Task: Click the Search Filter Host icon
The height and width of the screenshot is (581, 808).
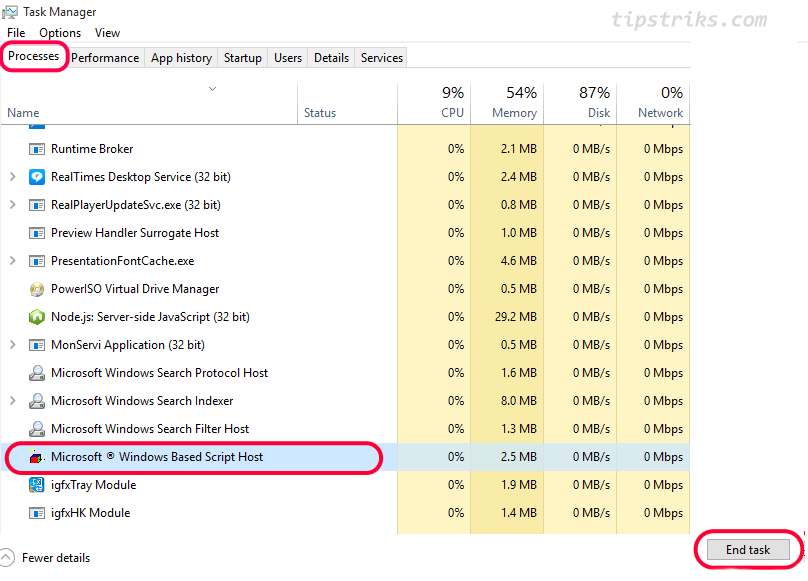Action: tap(37, 429)
